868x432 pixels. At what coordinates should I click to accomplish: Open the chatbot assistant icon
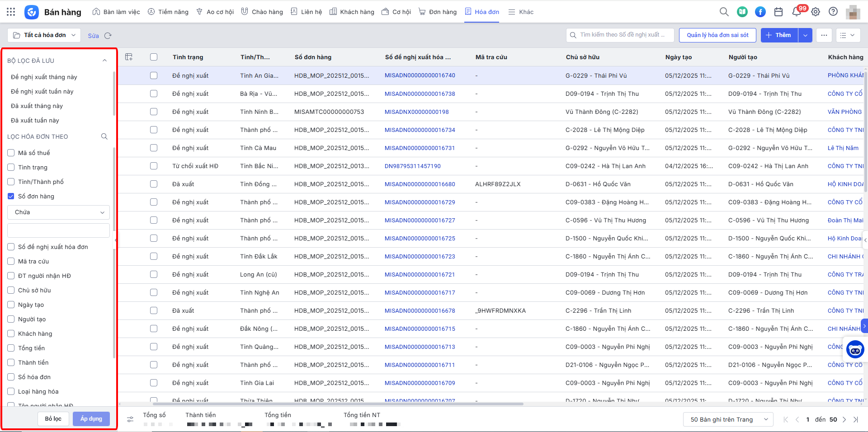(x=855, y=349)
